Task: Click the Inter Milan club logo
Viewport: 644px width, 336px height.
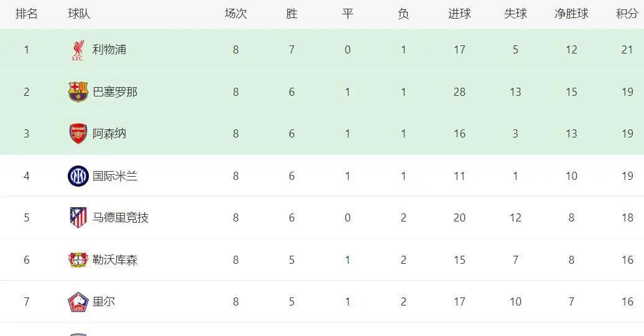Action: pyautogui.click(x=78, y=176)
